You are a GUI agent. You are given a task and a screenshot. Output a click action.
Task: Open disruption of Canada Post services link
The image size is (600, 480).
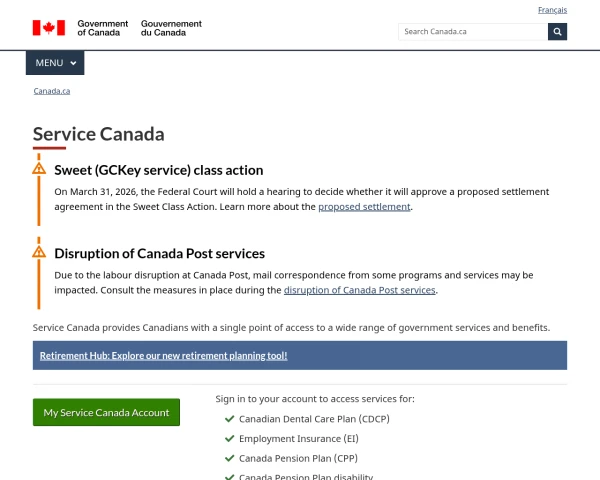point(360,290)
